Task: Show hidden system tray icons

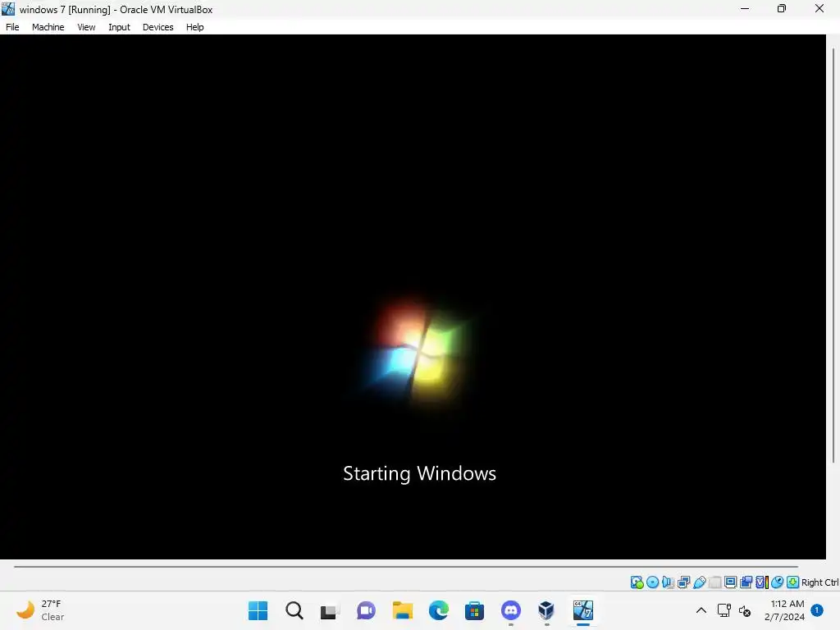Action: click(701, 610)
